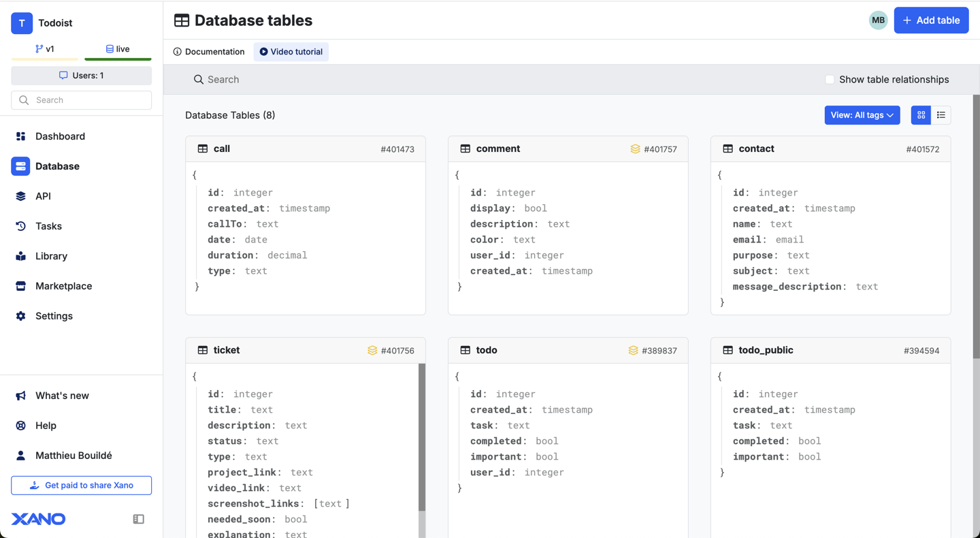Open Matthieu Bouildé account menu
The image size is (980, 538).
pos(74,456)
